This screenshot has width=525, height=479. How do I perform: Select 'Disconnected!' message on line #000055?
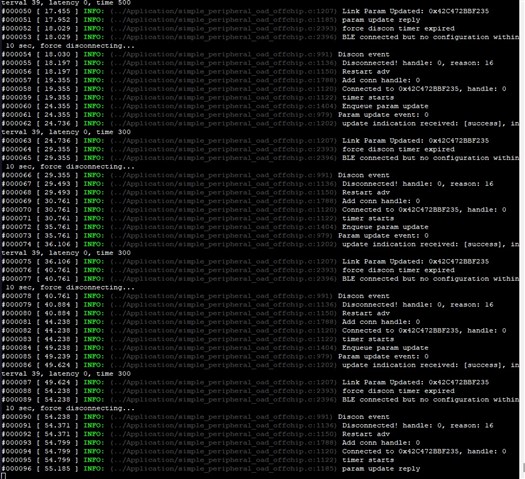click(x=370, y=63)
